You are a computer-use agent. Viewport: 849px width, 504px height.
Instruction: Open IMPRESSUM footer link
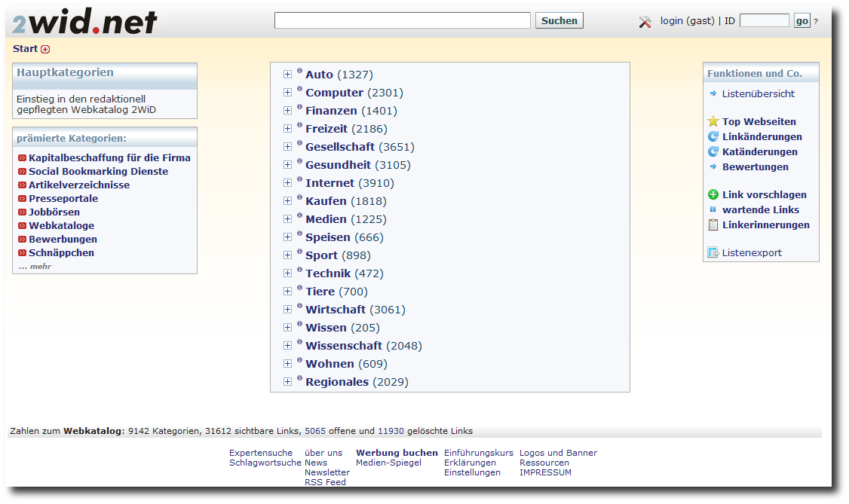[x=545, y=472]
